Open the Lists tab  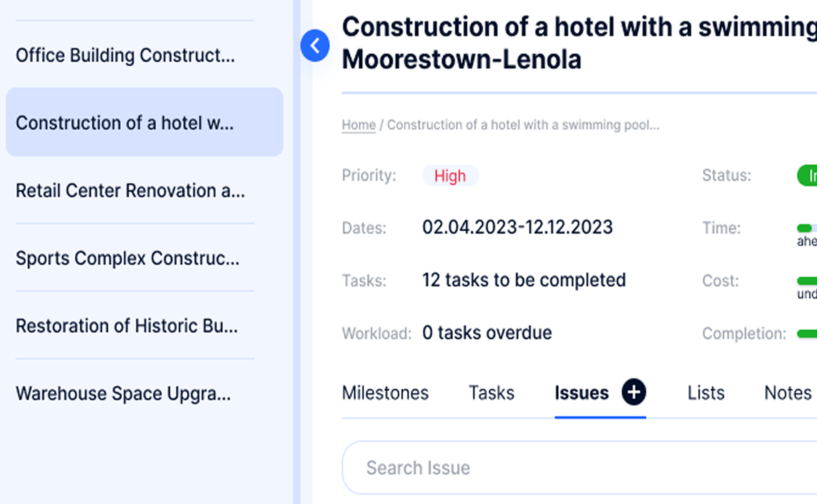[706, 393]
